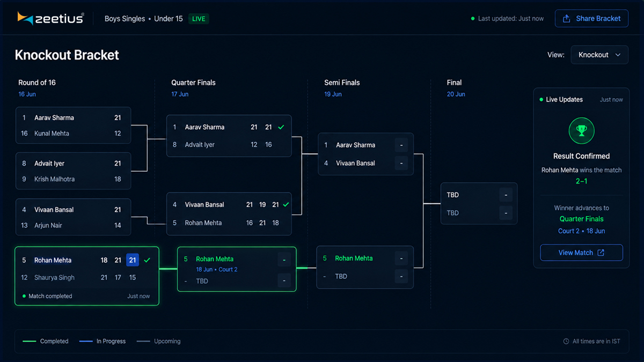This screenshot has width=644, height=362.
Task: Click Aarav Sharma in Semi Finals card
Action: pos(356,145)
